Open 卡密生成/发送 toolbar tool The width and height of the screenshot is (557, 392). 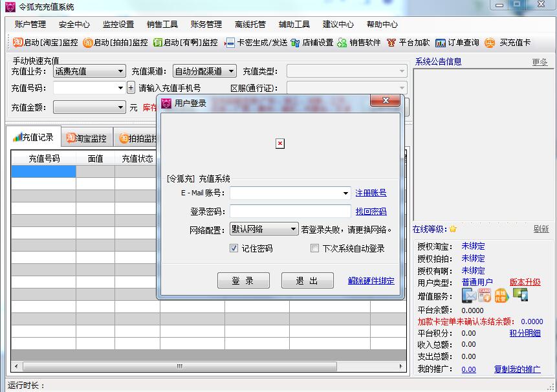[x=256, y=43]
